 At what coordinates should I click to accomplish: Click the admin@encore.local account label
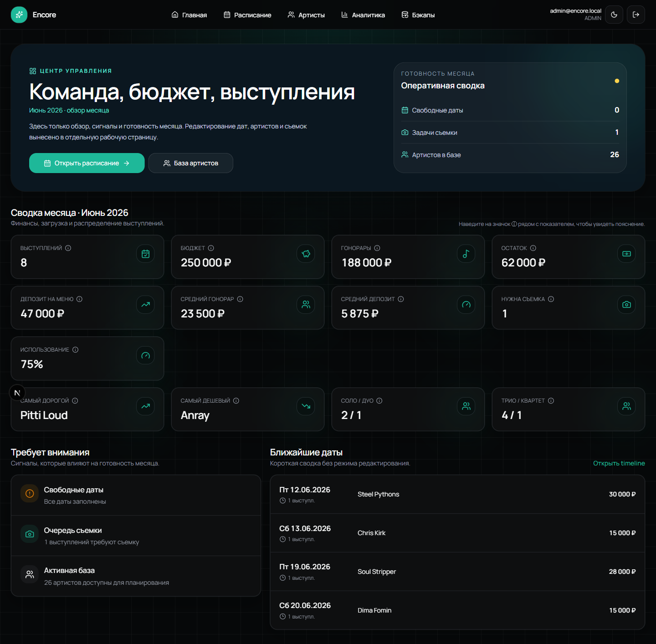coord(575,11)
